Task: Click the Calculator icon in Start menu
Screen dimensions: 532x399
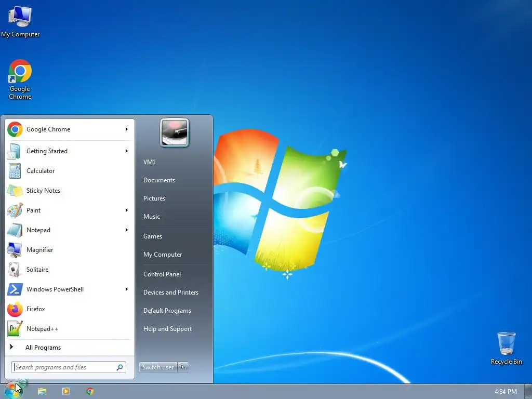Action: (x=15, y=171)
